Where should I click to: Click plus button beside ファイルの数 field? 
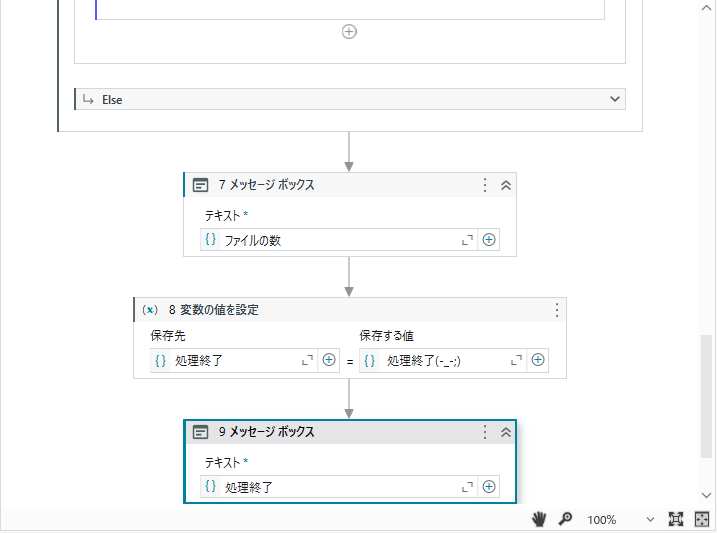pyautogui.click(x=489, y=240)
